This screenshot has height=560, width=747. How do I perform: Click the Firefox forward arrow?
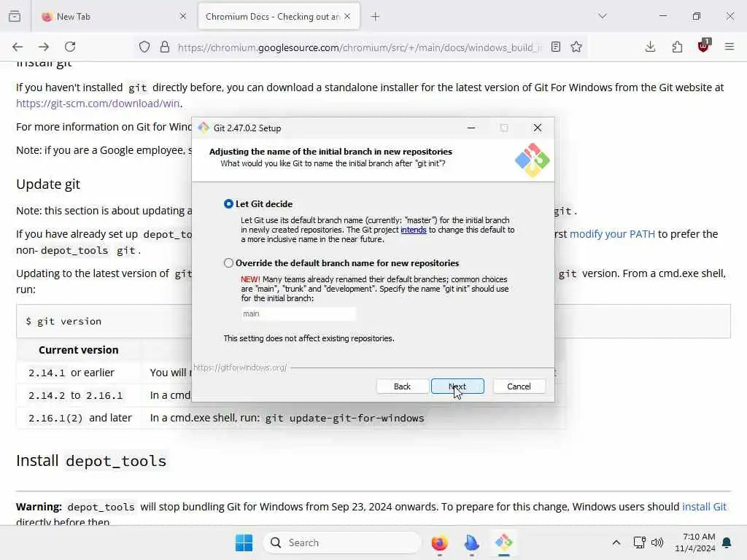pyautogui.click(x=44, y=47)
